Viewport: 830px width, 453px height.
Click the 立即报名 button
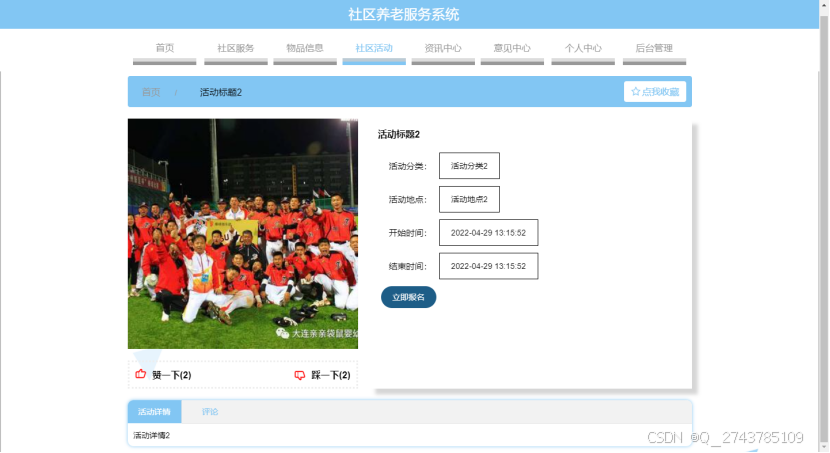point(409,297)
